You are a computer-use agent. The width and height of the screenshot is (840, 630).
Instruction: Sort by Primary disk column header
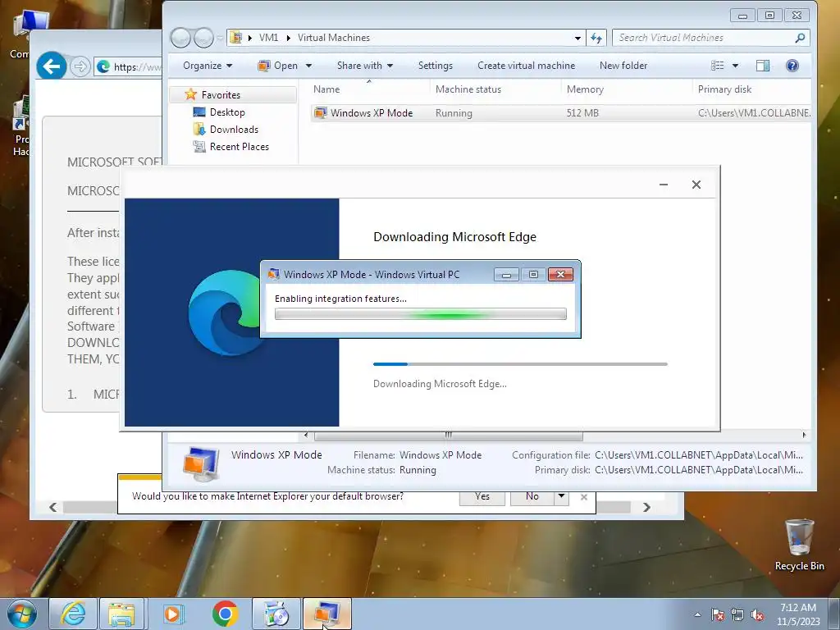(751, 89)
